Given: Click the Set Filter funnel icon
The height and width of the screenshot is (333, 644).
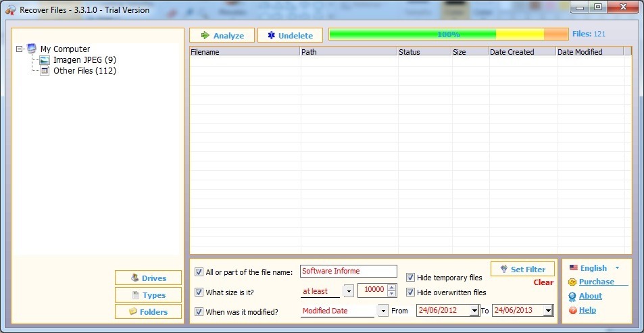Looking at the screenshot, I should click(x=504, y=269).
